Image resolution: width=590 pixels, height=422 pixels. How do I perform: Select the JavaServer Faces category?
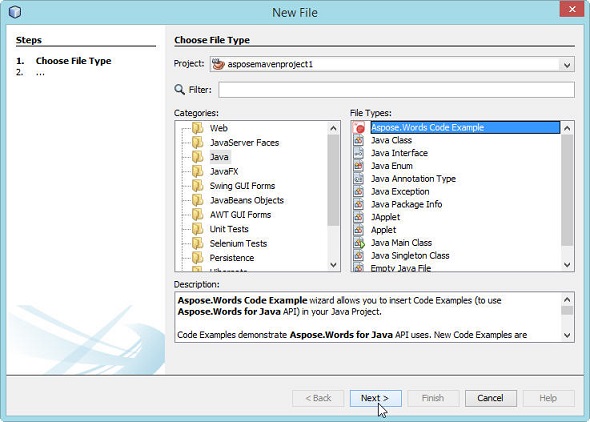244,143
